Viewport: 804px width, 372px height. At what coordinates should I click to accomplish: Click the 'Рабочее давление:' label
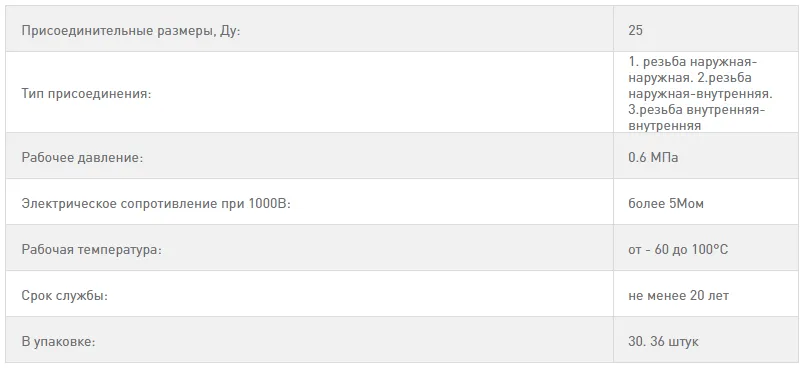coord(82,158)
